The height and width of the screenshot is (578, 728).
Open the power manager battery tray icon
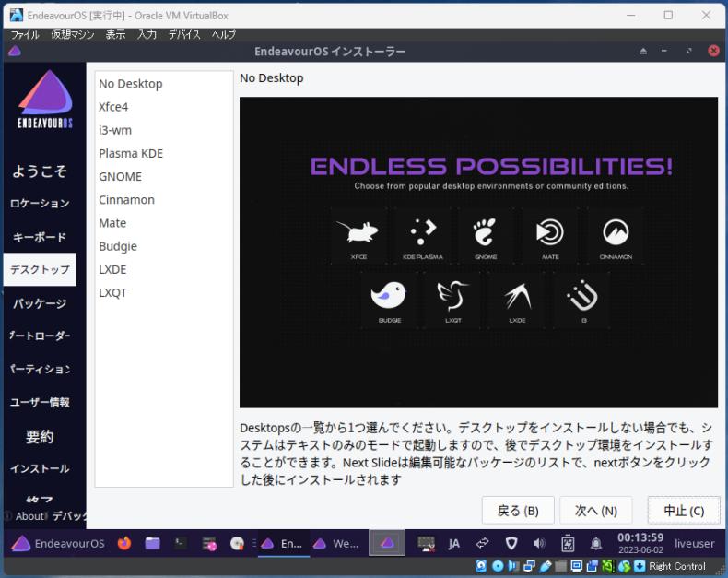pyautogui.click(x=568, y=543)
